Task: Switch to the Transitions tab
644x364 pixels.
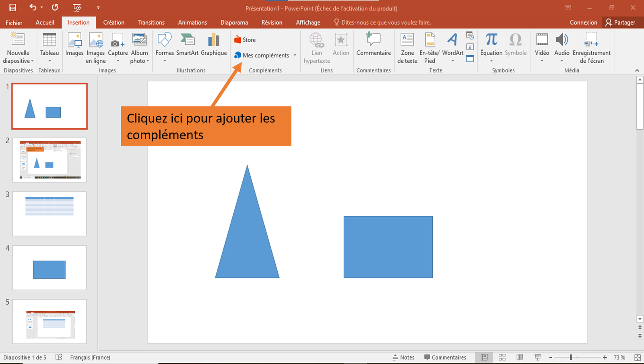Action: click(x=151, y=22)
